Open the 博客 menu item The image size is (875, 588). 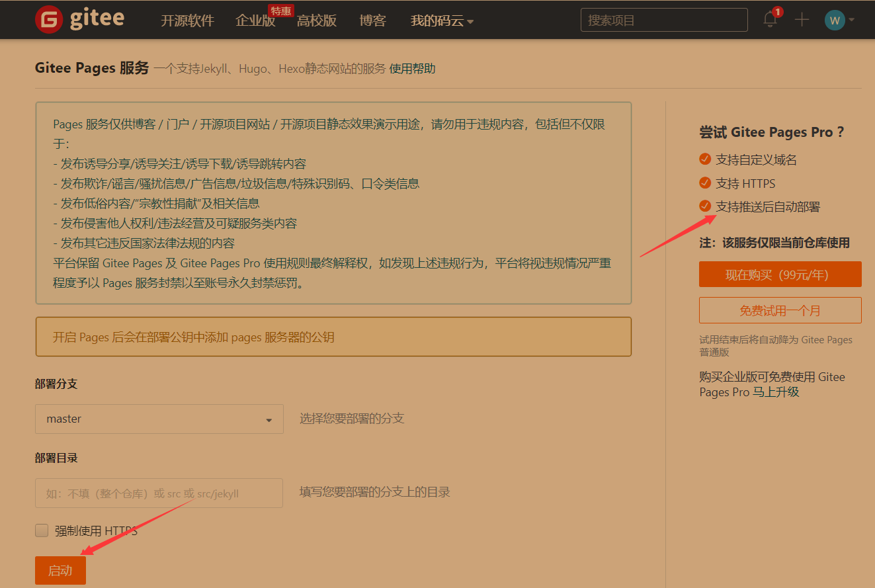tap(372, 21)
